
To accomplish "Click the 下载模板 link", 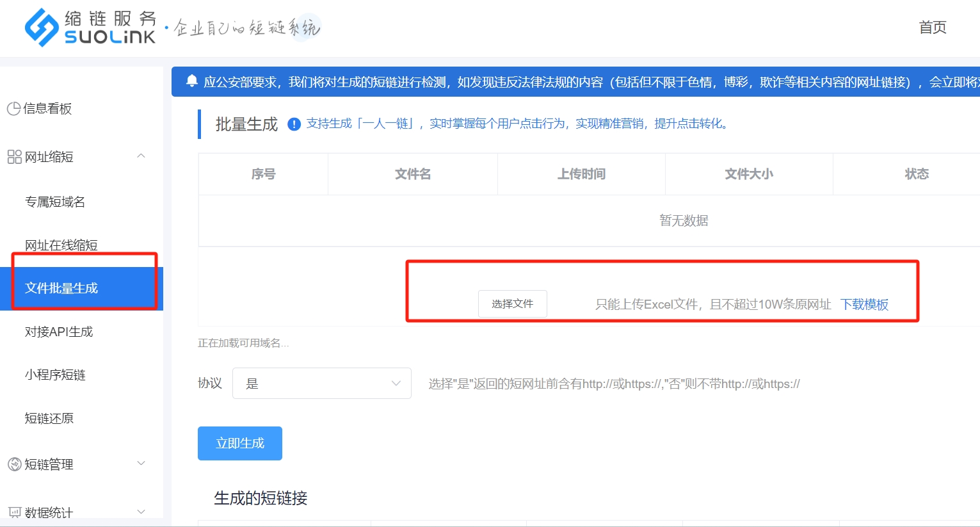I will pos(864,305).
